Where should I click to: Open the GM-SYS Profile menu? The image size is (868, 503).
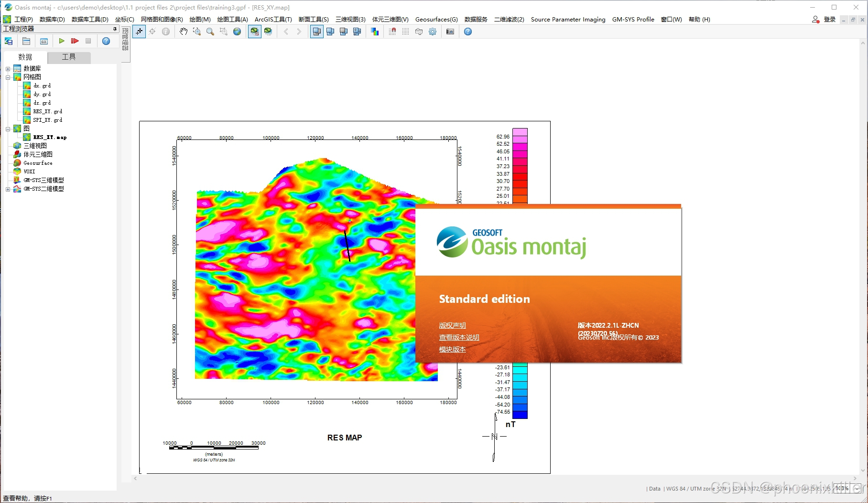click(x=633, y=19)
